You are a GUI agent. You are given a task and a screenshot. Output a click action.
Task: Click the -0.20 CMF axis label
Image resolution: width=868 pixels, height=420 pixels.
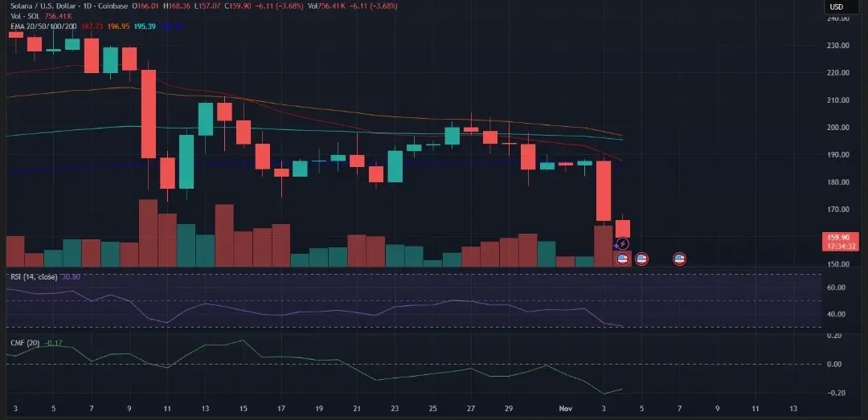click(x=835, y=393)
